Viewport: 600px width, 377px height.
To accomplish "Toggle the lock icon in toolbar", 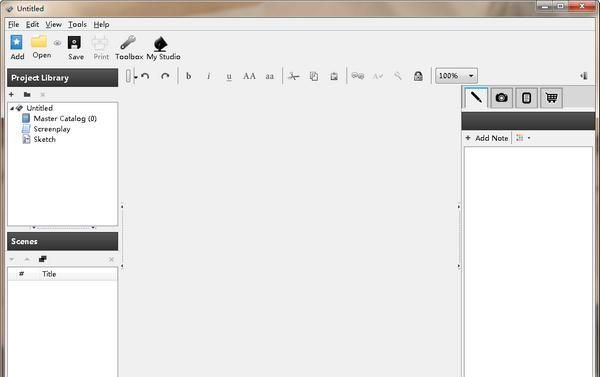I will [418, 76].
